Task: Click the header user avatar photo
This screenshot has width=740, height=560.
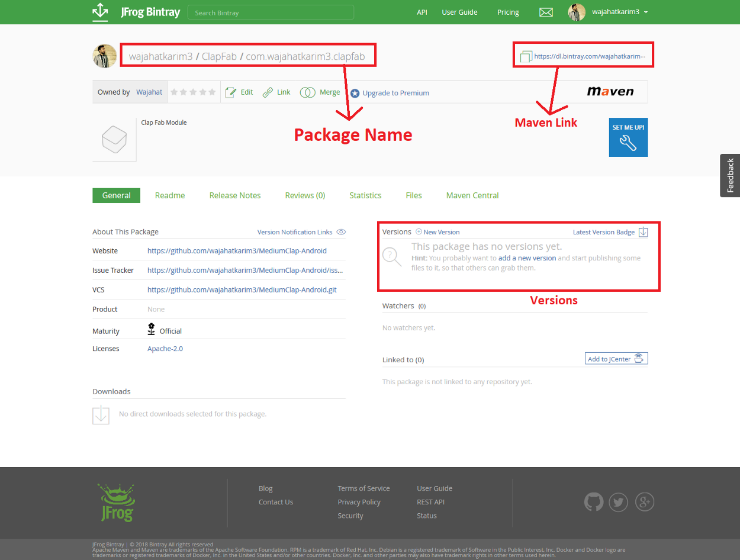Action: coord(577,12)
